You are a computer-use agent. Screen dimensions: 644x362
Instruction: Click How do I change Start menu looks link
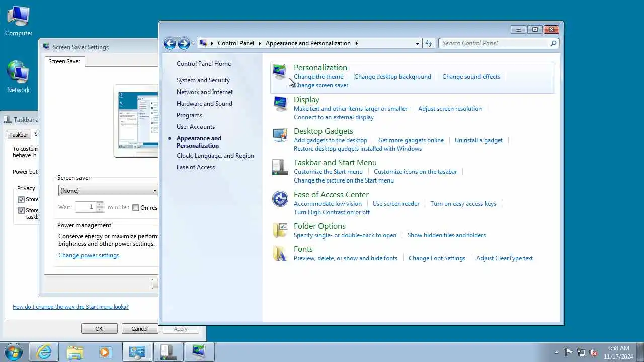[x=70, y=307]
